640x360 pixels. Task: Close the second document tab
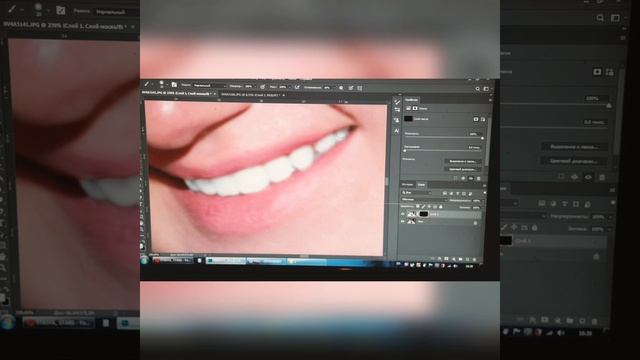click(284, 95)
